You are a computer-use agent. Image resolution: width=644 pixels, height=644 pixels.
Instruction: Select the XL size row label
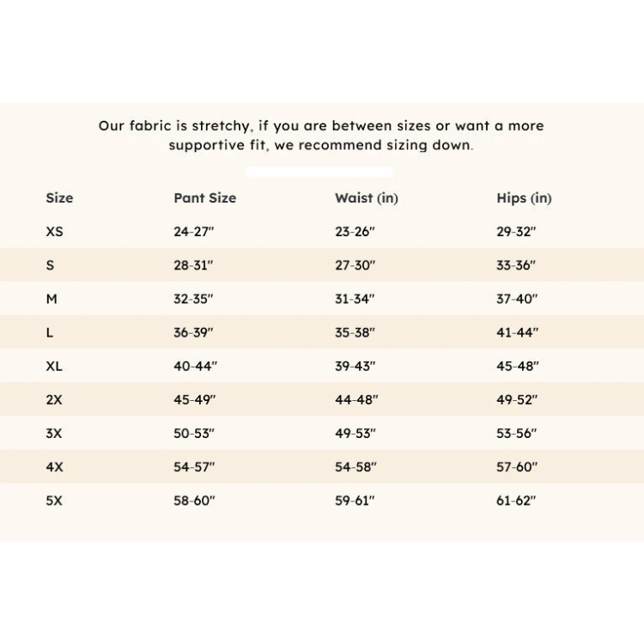(x=54, y=366)
